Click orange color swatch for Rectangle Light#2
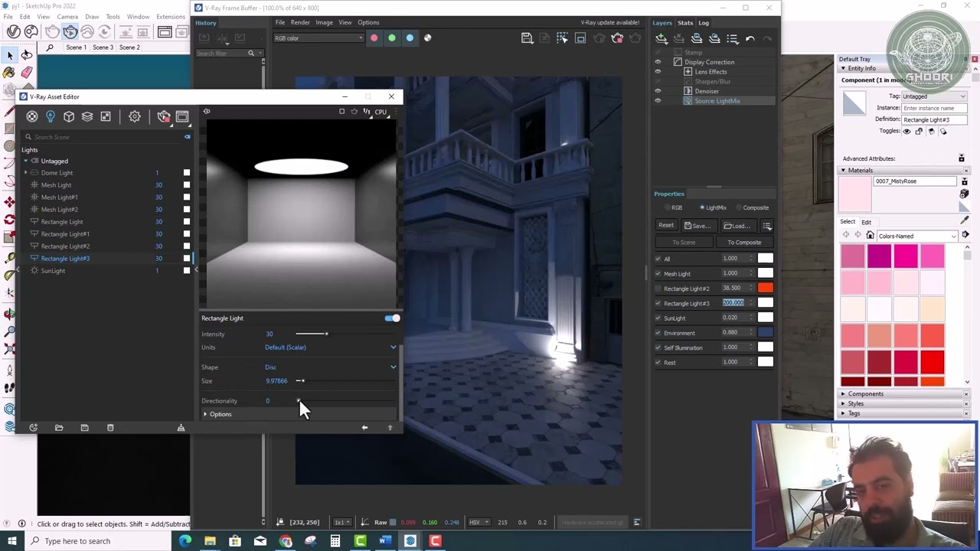The image size is (980, 551). (x=765, y=288)
